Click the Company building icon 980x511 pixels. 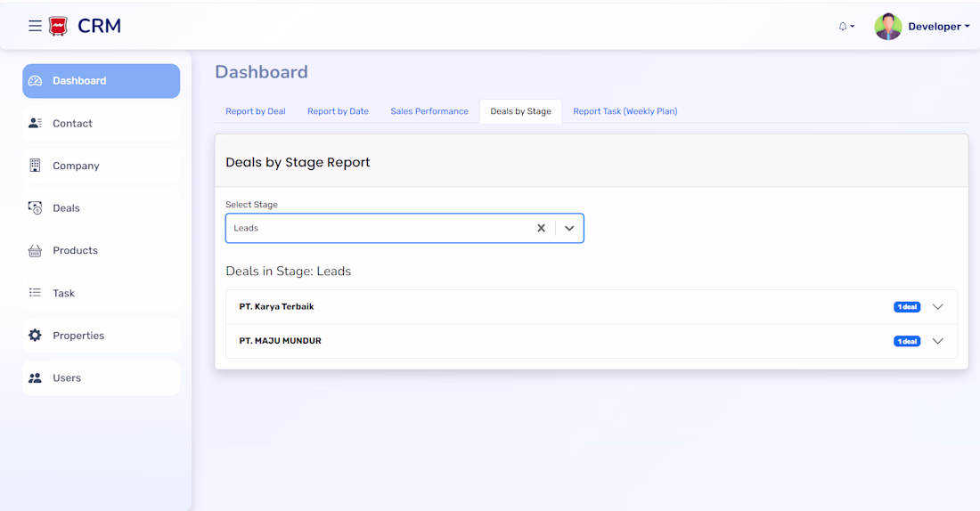(35, 166)
